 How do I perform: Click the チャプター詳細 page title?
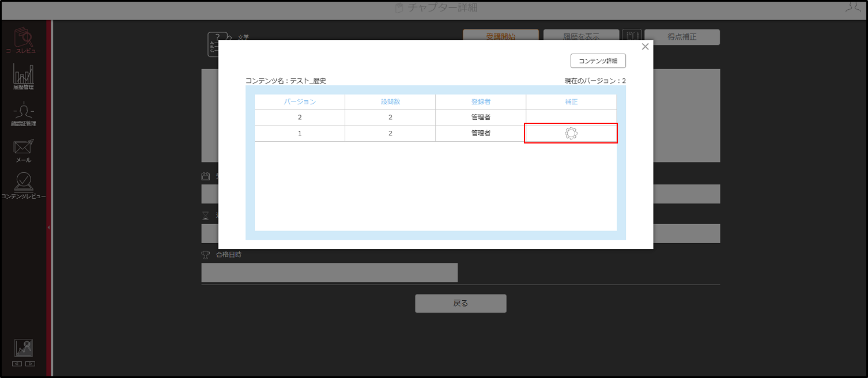pyautogui.click(x=443, y=8)
